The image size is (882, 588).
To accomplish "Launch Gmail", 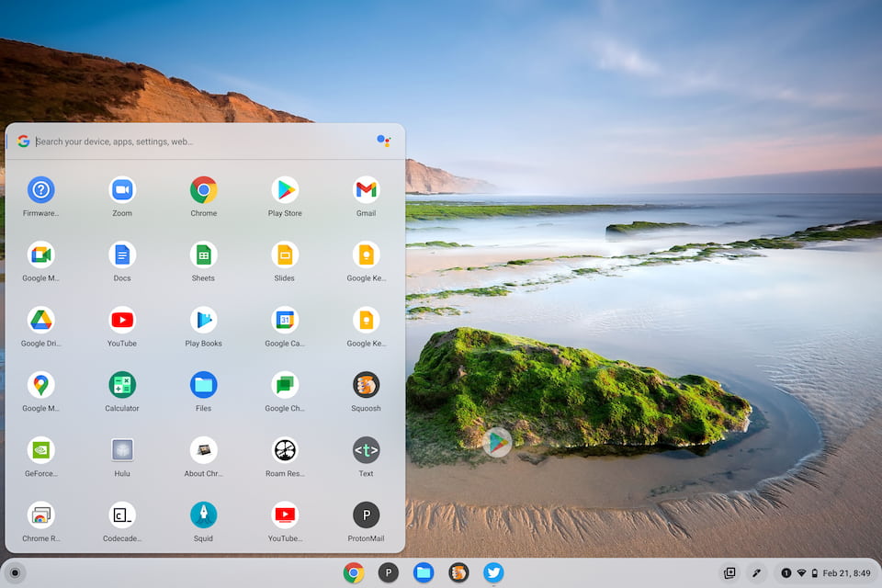I will point(367,190).
